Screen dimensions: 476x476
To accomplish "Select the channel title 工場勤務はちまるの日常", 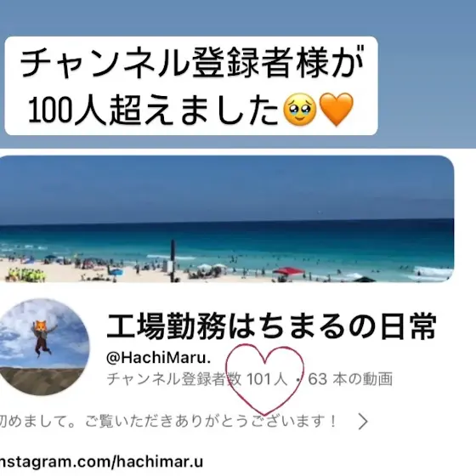I will [272, 326].
